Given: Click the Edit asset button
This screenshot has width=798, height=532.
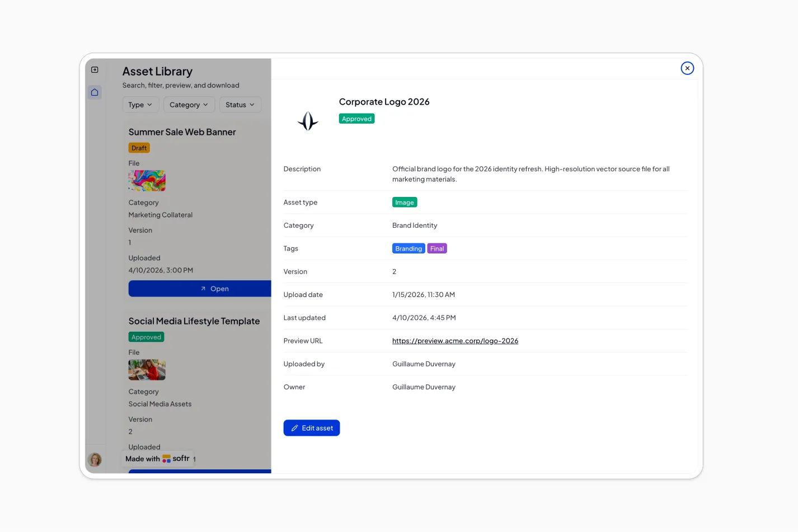Looking at the screenshot, I should pyautogui.click(x=312, y=428).
